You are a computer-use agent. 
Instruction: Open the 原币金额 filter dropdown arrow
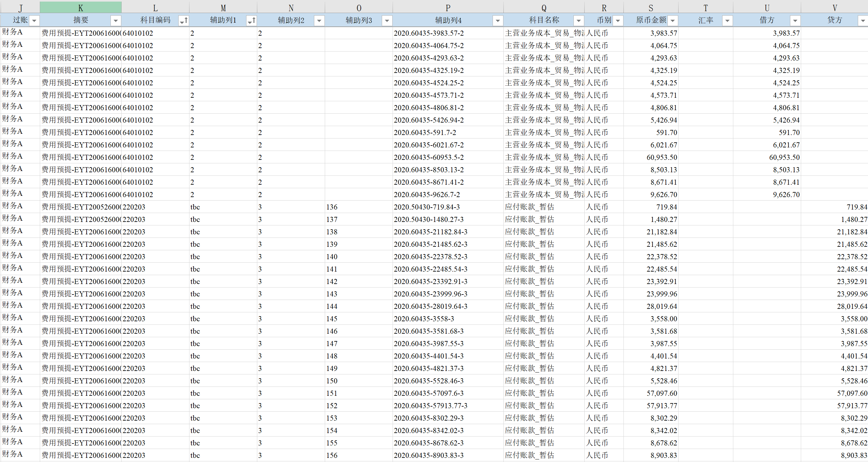point(672,21)
